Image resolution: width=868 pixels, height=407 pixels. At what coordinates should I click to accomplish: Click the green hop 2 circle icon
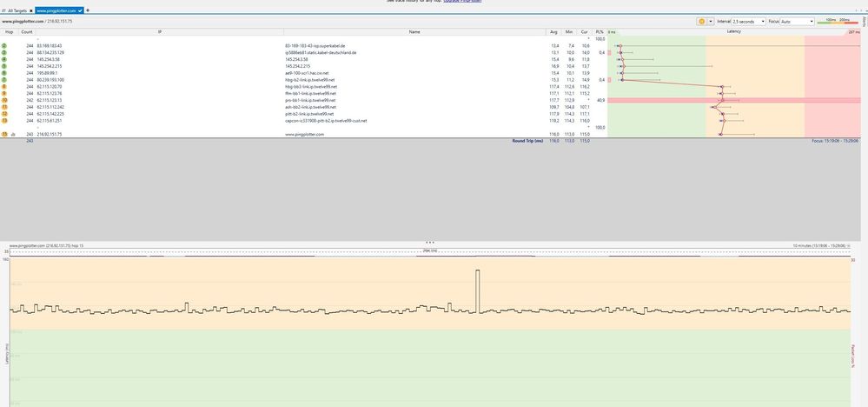coord(4,45)
